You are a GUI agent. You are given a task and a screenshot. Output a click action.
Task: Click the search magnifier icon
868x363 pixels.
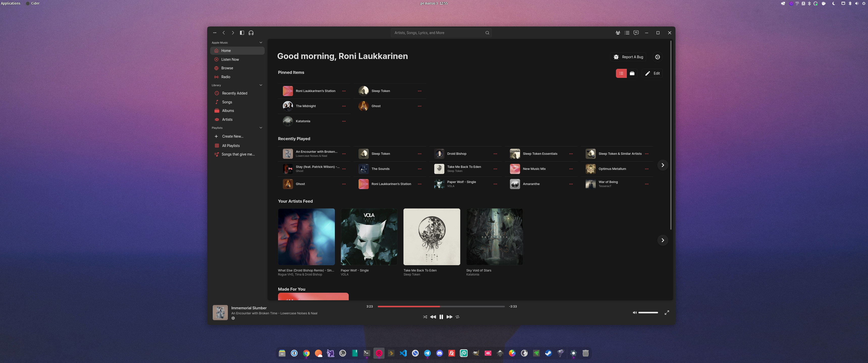coord(487,33)
